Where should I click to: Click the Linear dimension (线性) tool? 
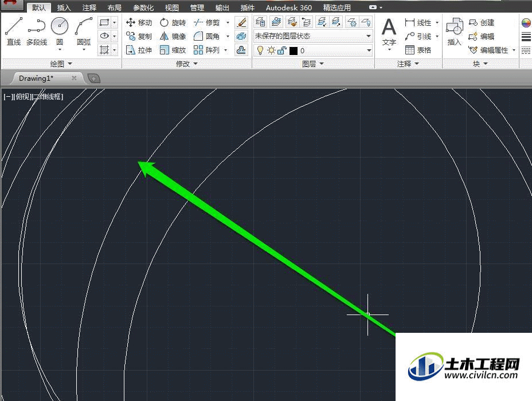click(418, 23)
